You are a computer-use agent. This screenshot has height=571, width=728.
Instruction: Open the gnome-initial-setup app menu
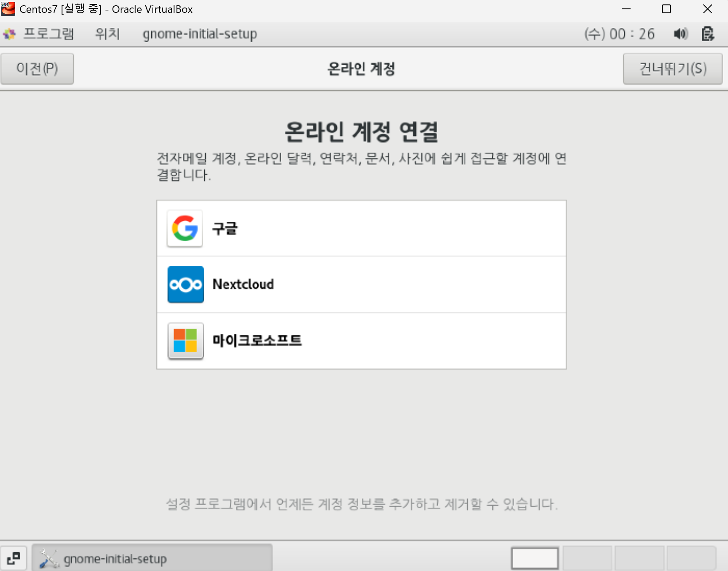pos(200,34)
